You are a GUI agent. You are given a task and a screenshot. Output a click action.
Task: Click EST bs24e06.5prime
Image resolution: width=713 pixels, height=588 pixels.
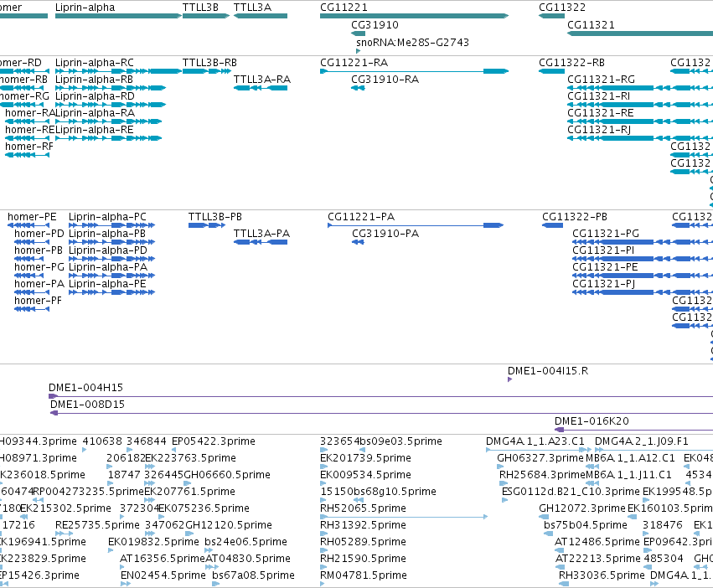(210, 550)
